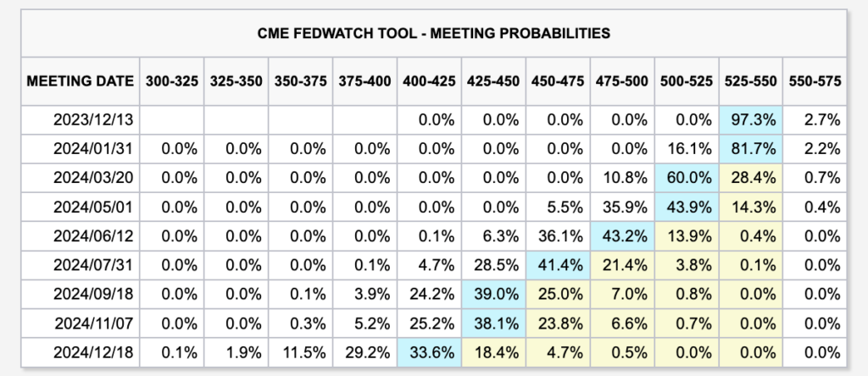
Task: Select the 300-325 column header
Action: pyautogui.click(x=170, y=81)
